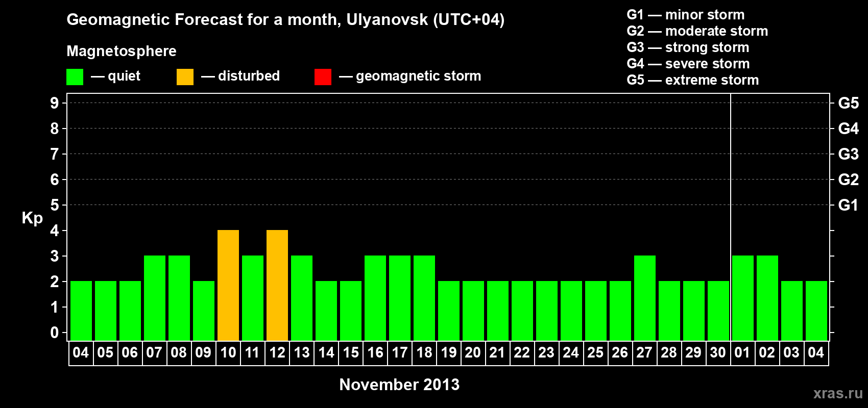The height and width of the screenshot is (408, 868).
Task: Click the '— quiet' legend label
Action: [115, 76]
